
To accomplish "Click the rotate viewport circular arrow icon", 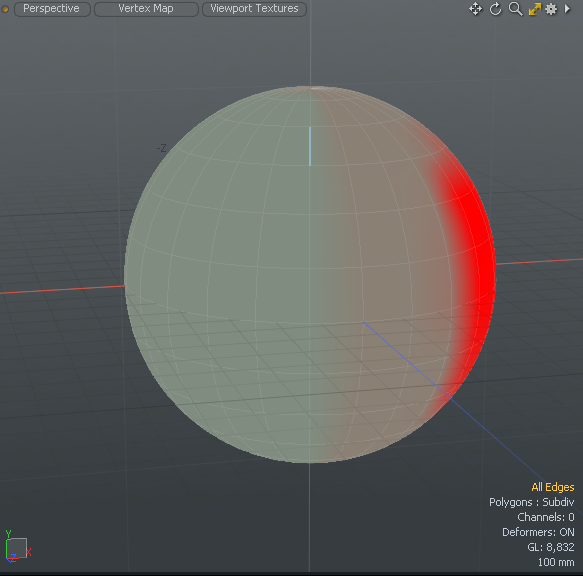I will (495, 9).
